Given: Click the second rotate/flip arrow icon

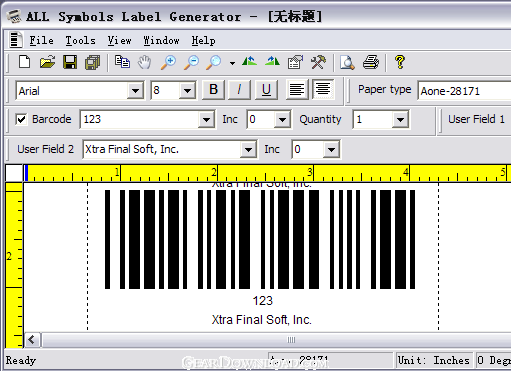Looking at the screenshot, I should [x=273, y=61].
